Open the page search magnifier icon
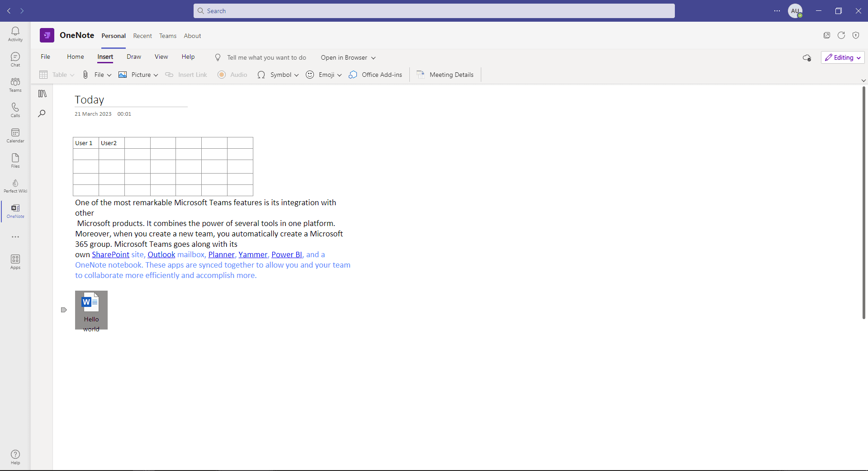The height and width of the screenshot is (471, 868). [42, 113]
